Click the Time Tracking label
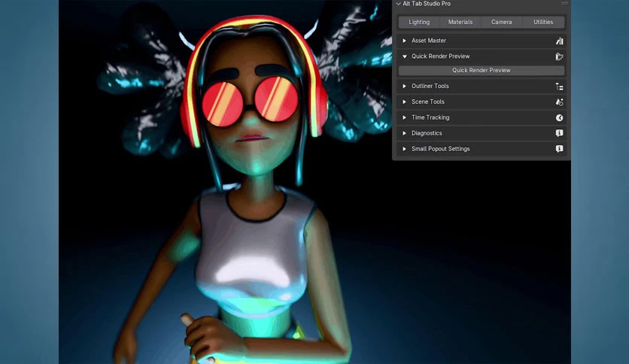 (430, 117)
